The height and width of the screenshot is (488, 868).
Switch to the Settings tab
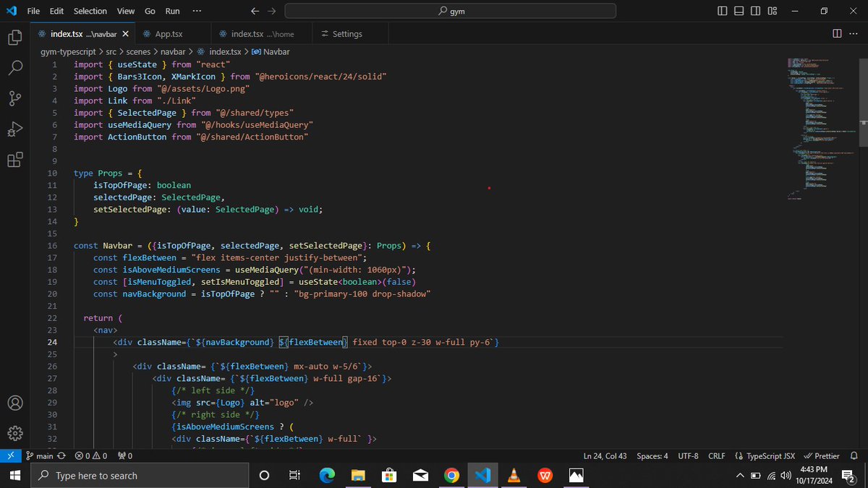point(347,34)
